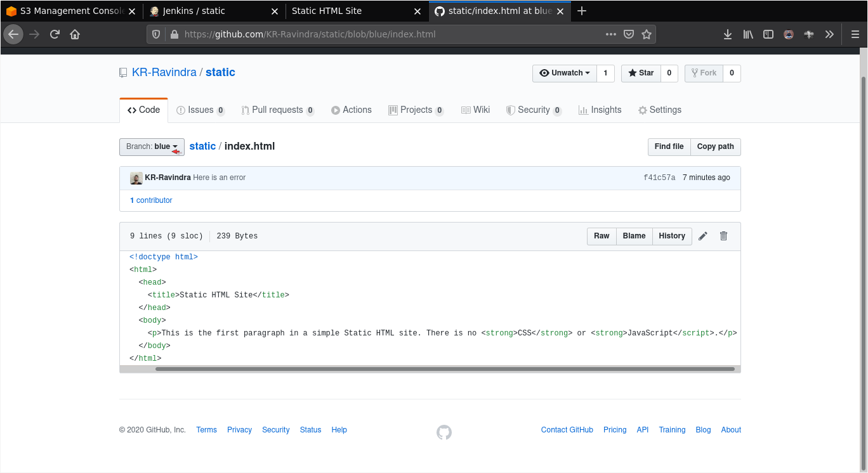Screen dimensions: 868x473
Task: Save page to Pocket
Action: pyautogui.click(x=629, y=34)
